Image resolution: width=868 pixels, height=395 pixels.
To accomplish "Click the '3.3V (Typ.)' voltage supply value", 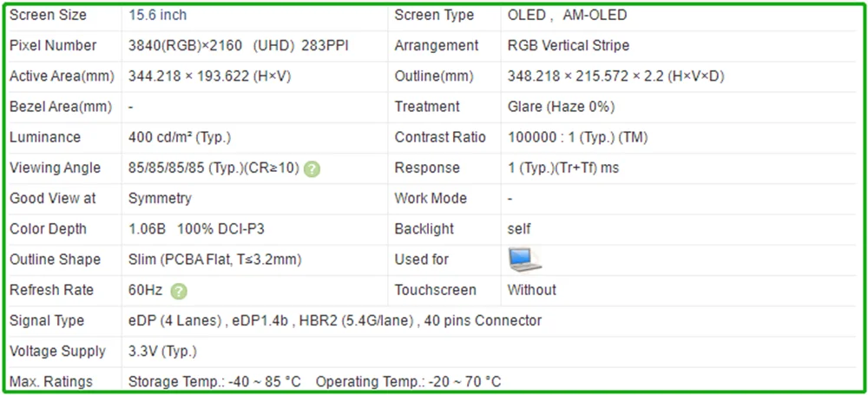I will point(162,352).
